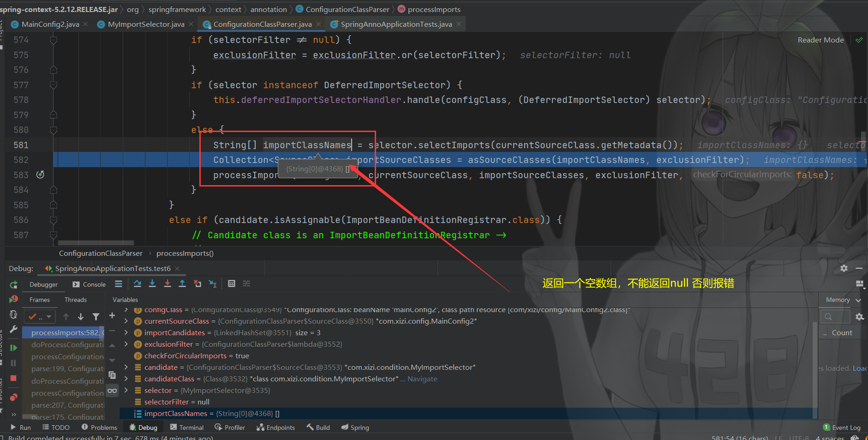The image size is (868, 440).
Task: Click the filter frames funnel icon
Action: click(96, 316)
